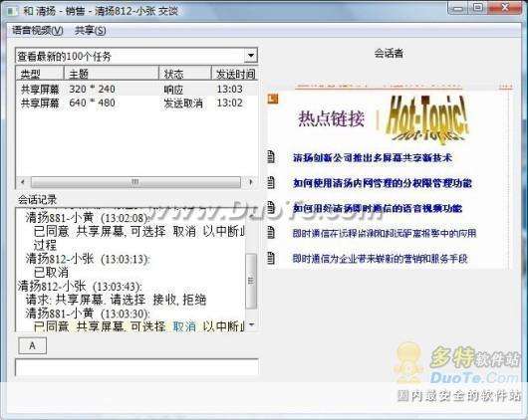
Task: Click the task list left scroll arrow
Action: [x=23, y=182]
